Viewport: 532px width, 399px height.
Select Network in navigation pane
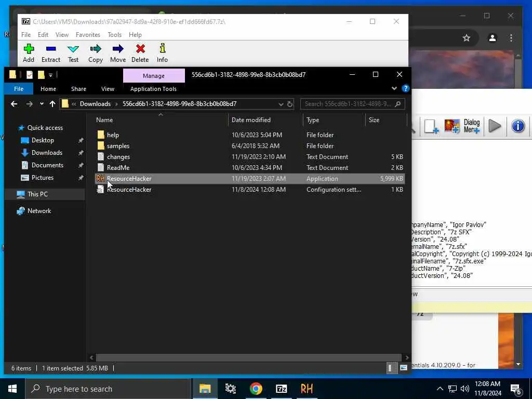pyautogui.click(x=39, y=211)
